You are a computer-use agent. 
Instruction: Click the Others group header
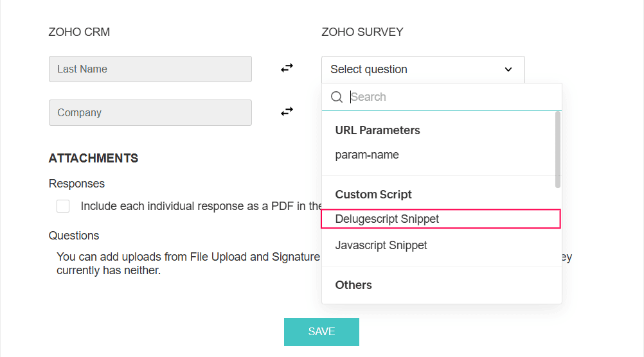[x=353, y=285]
